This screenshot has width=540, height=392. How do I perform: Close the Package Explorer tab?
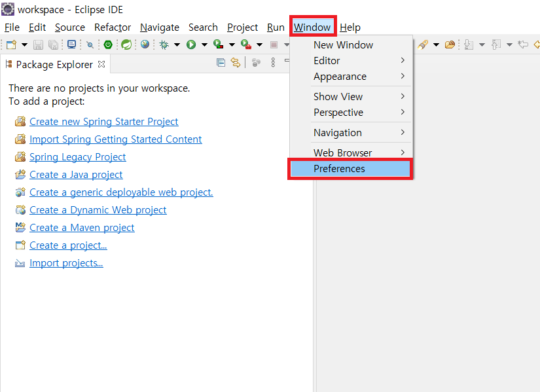click(101, 64)
